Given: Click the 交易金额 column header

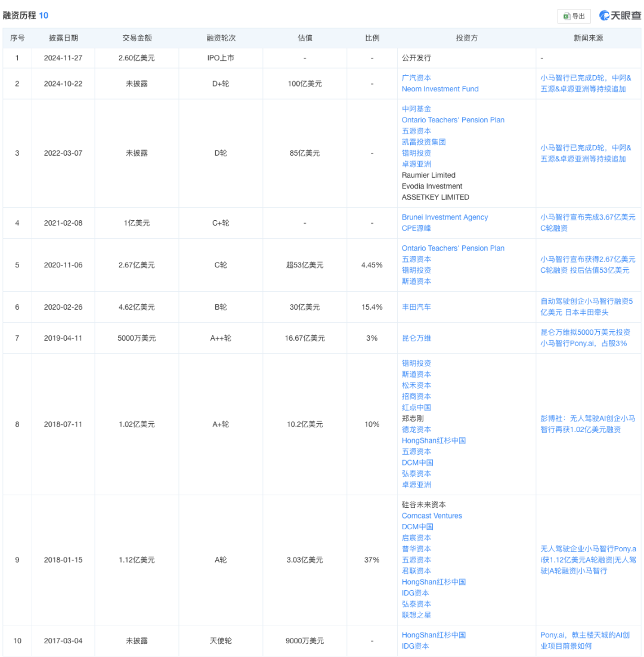Looking at the screenshot, I should pyautogui.click(x=137, y=38).
